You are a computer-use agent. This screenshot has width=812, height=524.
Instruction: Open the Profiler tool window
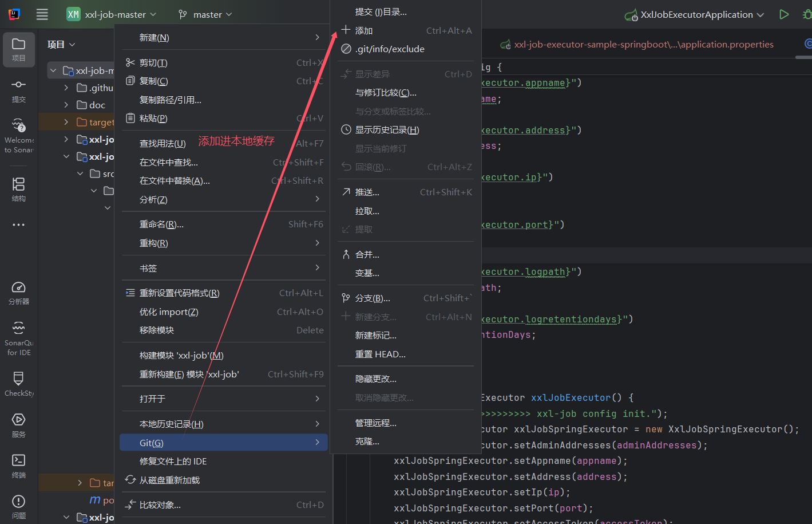[x=18, y=292]
